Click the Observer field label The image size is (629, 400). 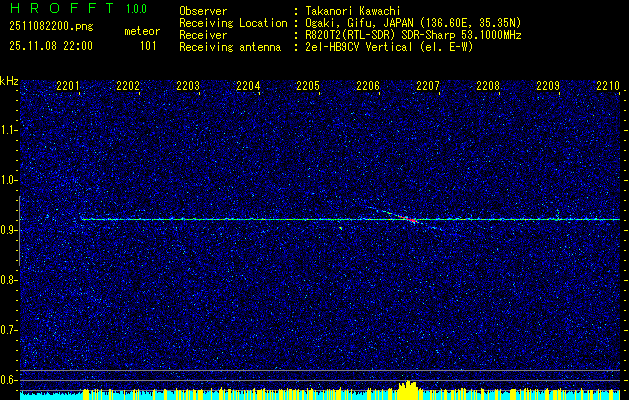[x=203, y=11]
